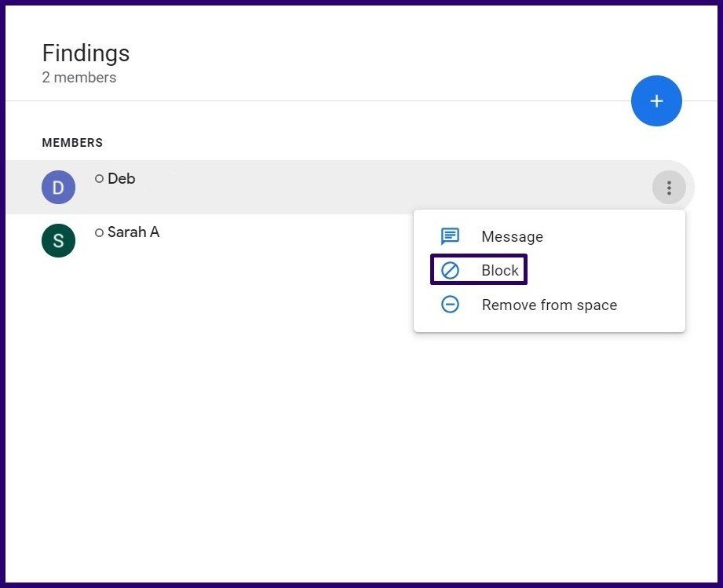The width and height of the screenshot is (723, 588).
Task: Click the Block circle-slash icon
Action: pyautogui.click(x=450, y=270)
